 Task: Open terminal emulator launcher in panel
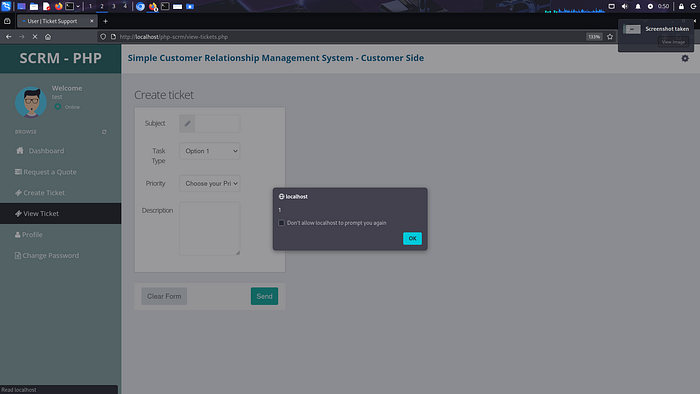pyautogui.click(x=70, y=7)
